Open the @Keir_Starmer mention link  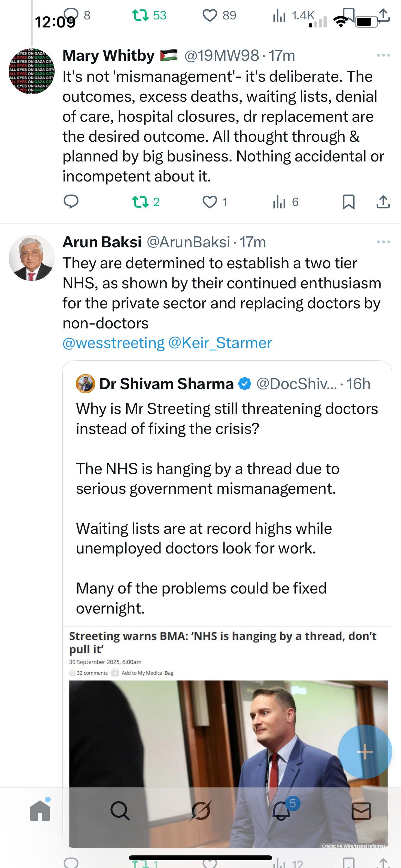pos(220,343)
